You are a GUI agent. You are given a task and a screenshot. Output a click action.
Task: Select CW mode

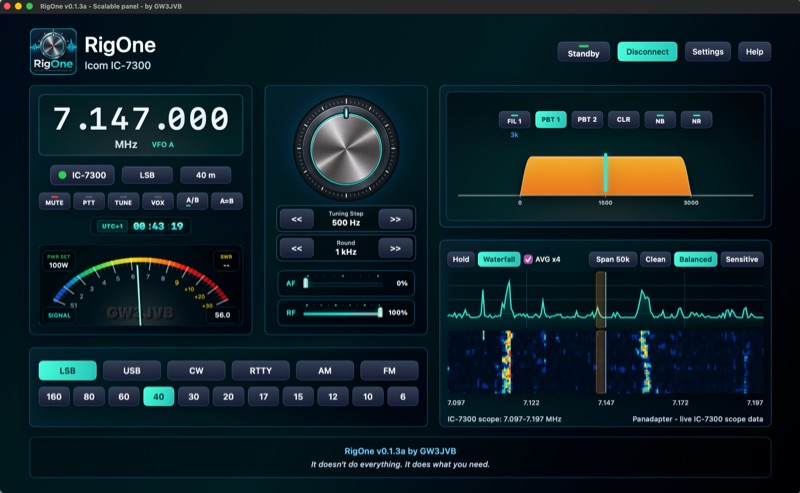(x=196, y=371)
